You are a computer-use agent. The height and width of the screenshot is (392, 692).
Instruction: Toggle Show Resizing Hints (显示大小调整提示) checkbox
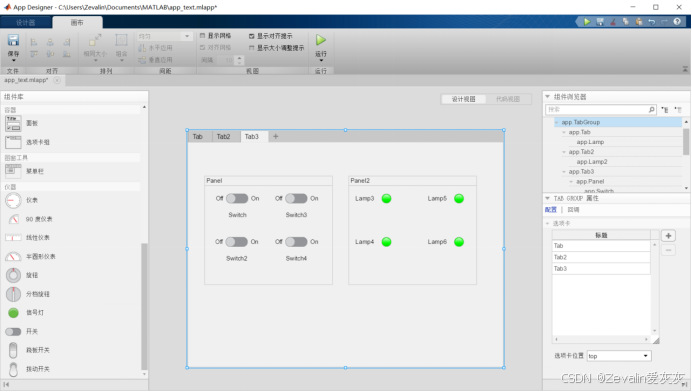pos(252,48)
